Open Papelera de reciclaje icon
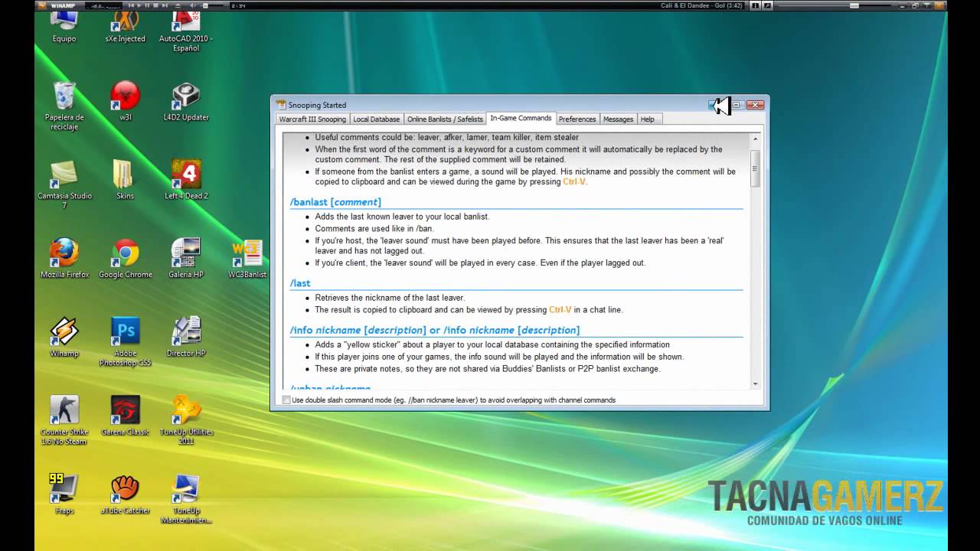This screenshot has height=551, width=980. [x=64, y=106]
